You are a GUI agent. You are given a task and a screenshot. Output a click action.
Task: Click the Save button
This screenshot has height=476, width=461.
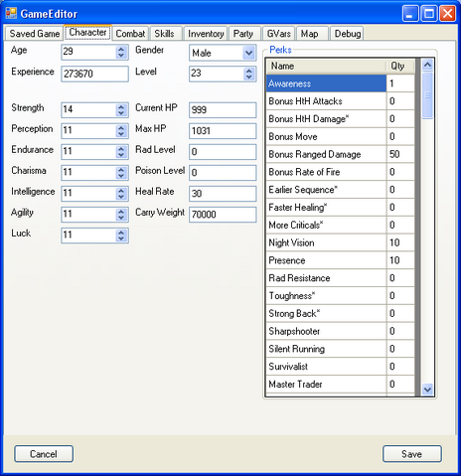[412, 453]
